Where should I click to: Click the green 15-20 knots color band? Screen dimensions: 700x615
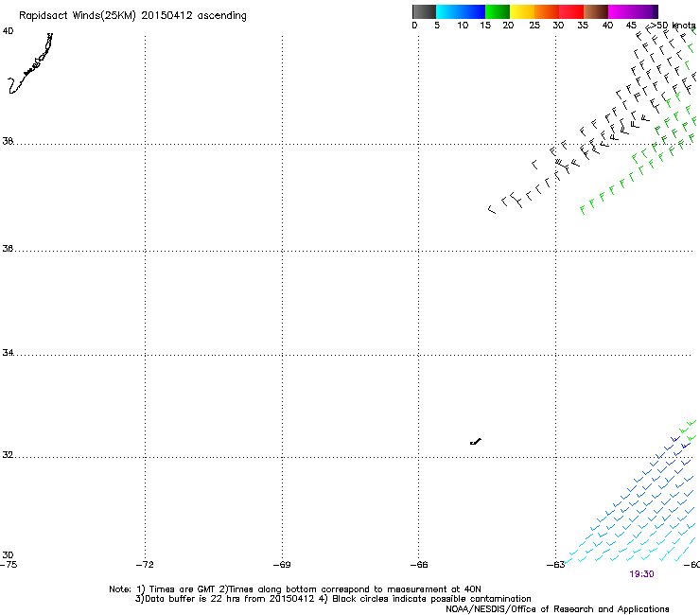tap(498, 11)
